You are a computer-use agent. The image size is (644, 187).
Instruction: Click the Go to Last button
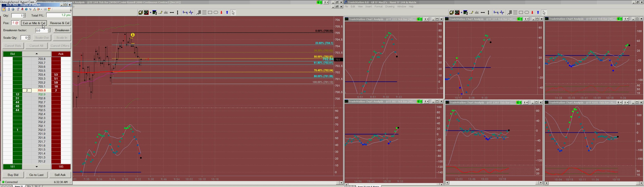pyautogui.click(x=37, y=175)
